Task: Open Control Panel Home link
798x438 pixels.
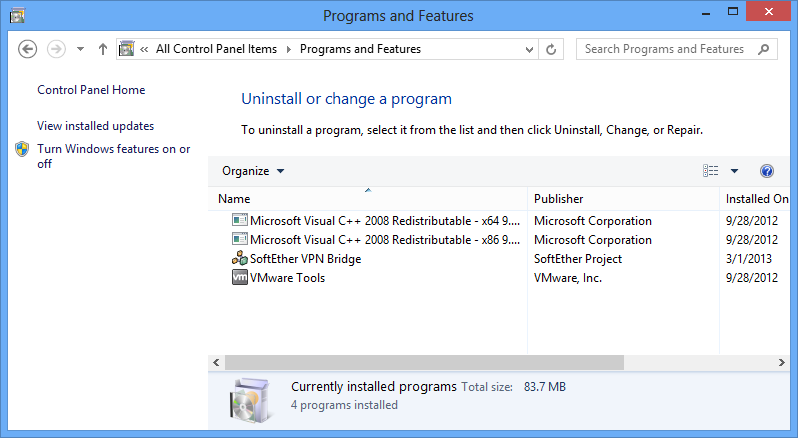Action: [91, 90]
